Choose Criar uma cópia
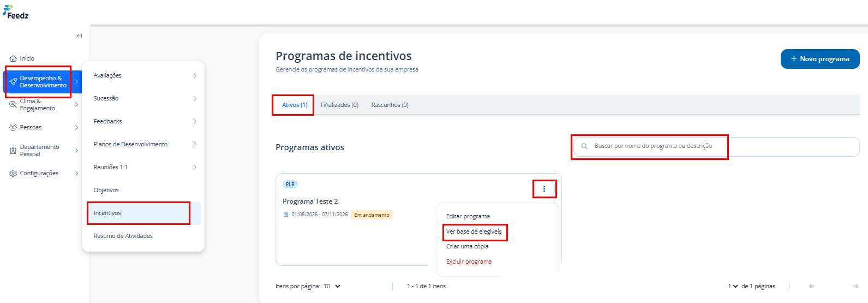The height and width of the screenshot is (303, 868). [x=468, y=246]
